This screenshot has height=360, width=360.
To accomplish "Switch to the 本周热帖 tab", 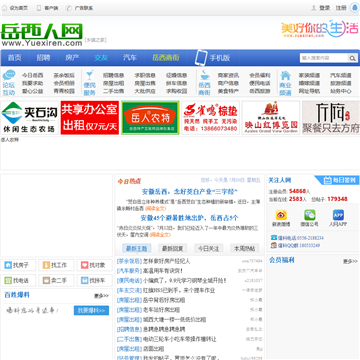I will [x=245, y=248].
